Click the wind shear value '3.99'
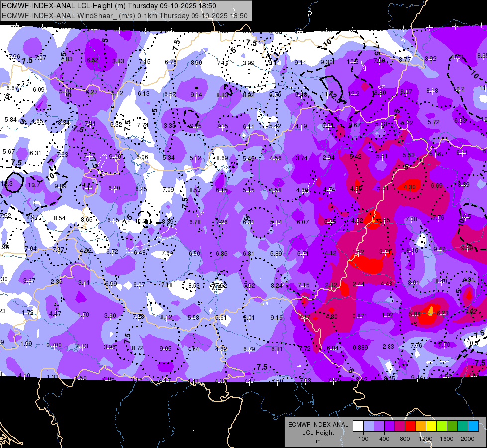 click(248, 63)
